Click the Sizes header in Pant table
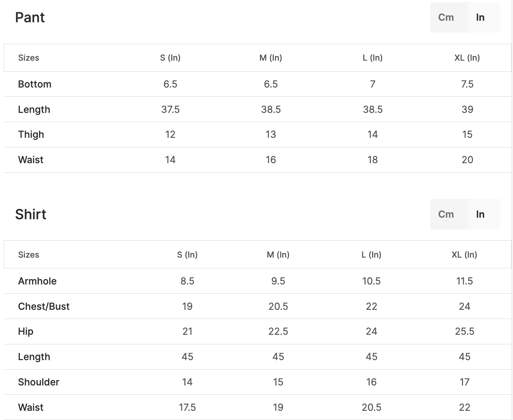Viewport: 513px width, 420px height. click(x=28, y=58)
